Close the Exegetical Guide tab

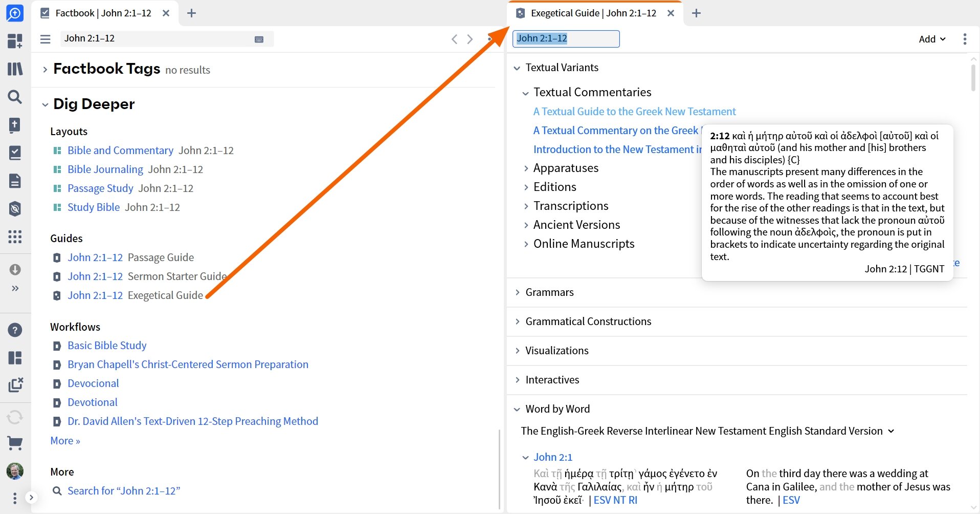[671, 13]
